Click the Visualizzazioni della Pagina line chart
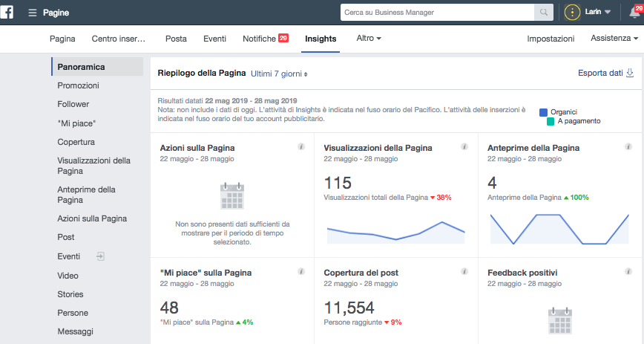 click(396, 232)
